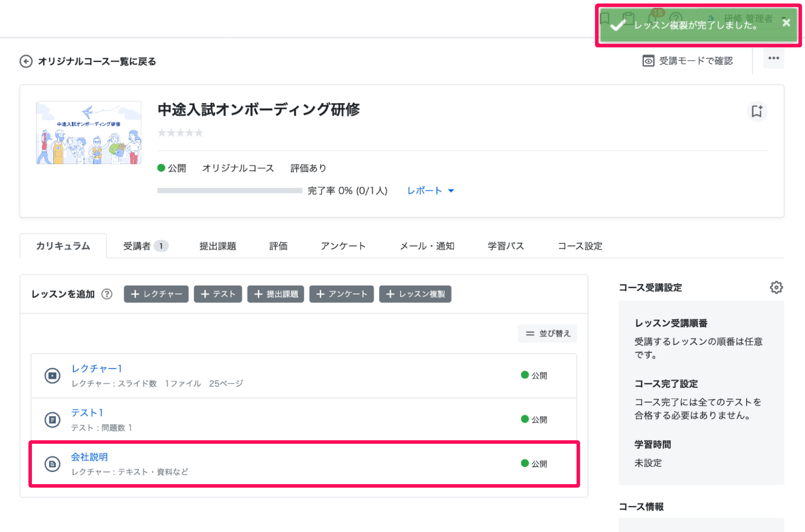805x532 pixels.
Task: Click the course star rating
Action: 180,133
